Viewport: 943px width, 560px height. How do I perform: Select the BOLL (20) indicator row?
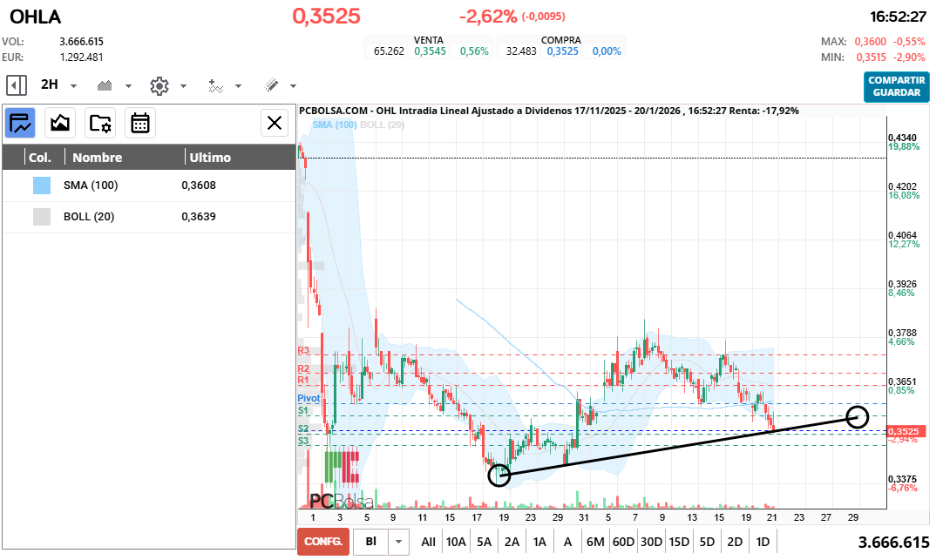pyautogui.click(x=148, y=217)
